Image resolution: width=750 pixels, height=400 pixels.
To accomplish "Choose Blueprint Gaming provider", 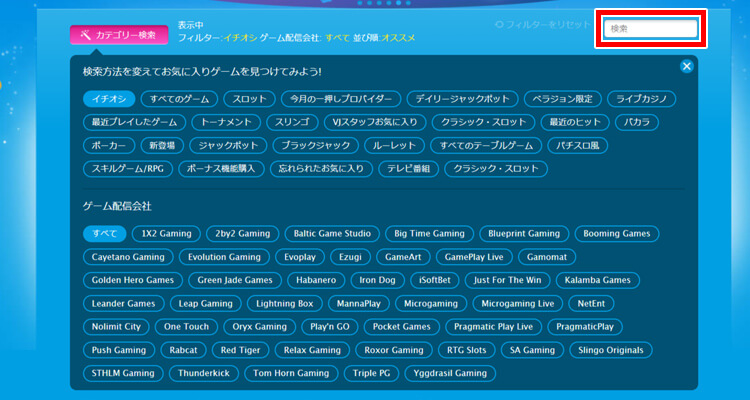I will coord(524,233).
